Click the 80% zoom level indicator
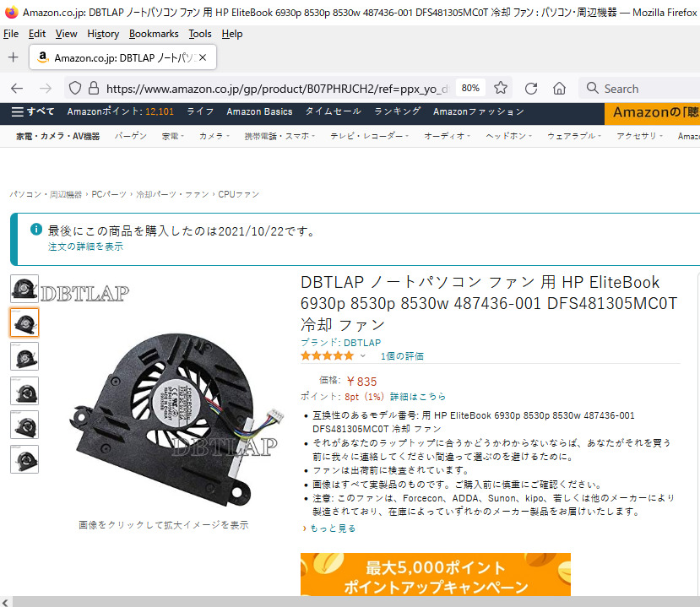This screenshot has width=700, height=607. [x=470, y=88]
